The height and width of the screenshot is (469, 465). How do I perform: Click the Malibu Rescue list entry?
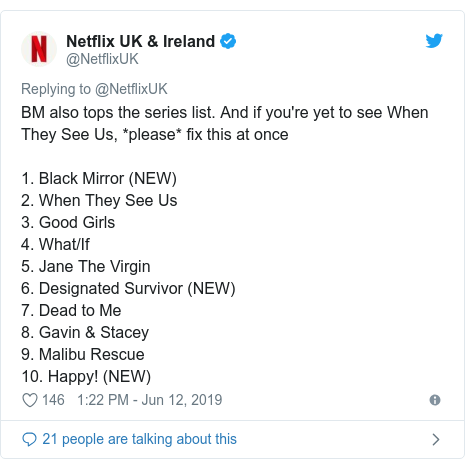pyautogui.click(x=83, y=354)
